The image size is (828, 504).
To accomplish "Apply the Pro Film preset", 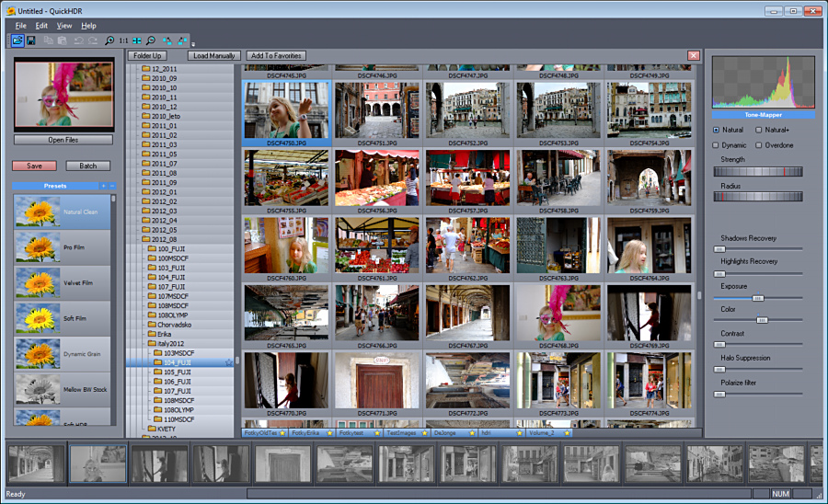I will 63,247.
